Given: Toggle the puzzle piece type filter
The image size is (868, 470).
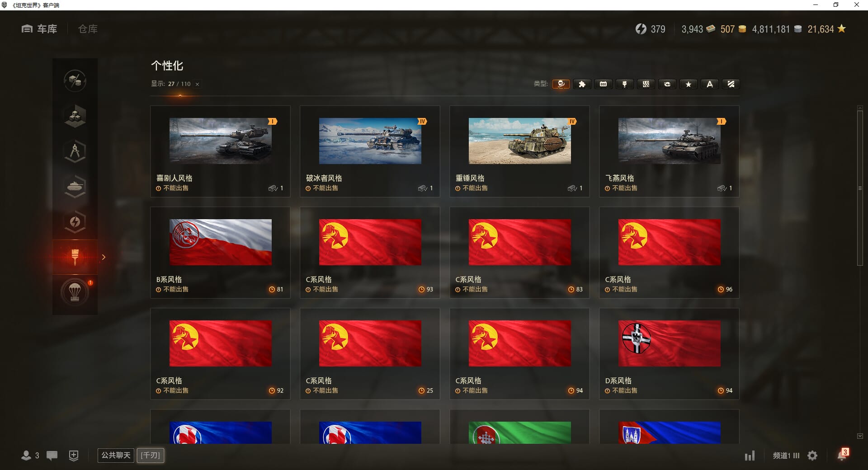Looking at the screenshot, I should click(582, 84).
